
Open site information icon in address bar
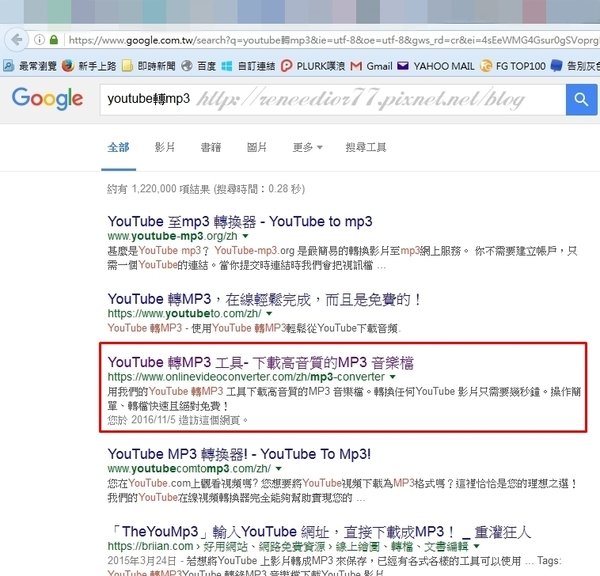[x=39, y=39]
